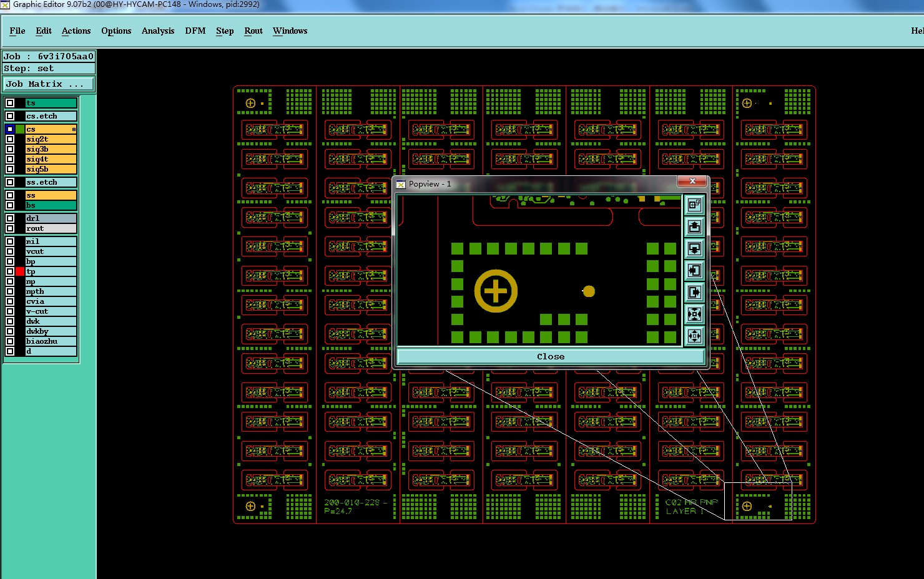Click the top Popview icon with overlapping windows
The image size is (924, 579).
(x=694, y=205)
